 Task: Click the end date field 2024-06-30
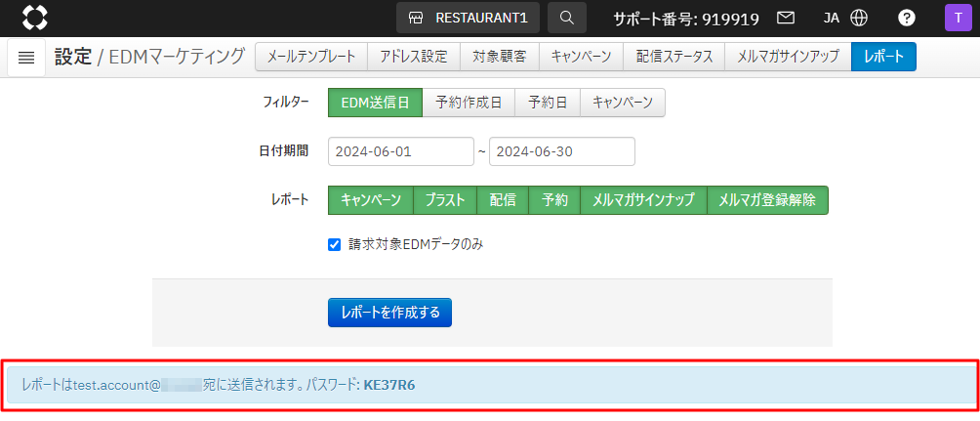[561, 151]
